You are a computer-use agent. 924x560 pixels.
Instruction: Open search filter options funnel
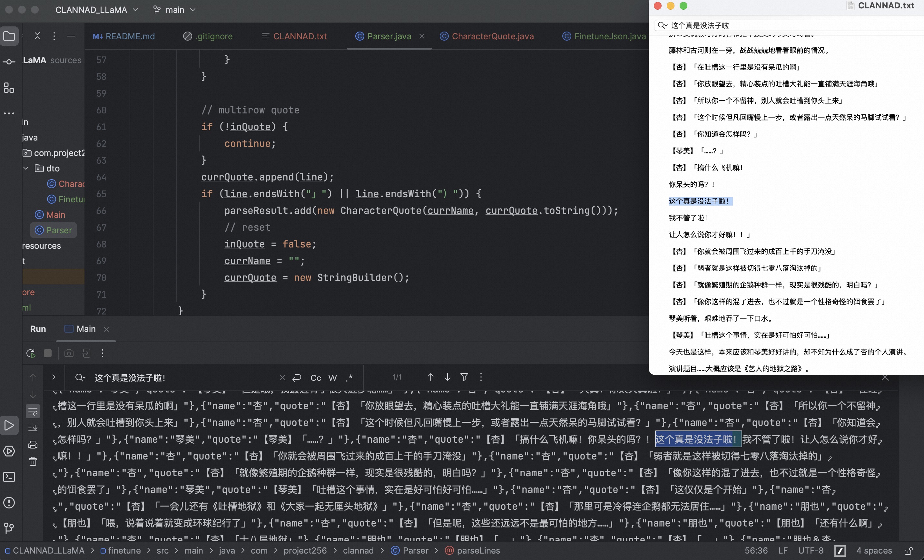pos(464,377)
